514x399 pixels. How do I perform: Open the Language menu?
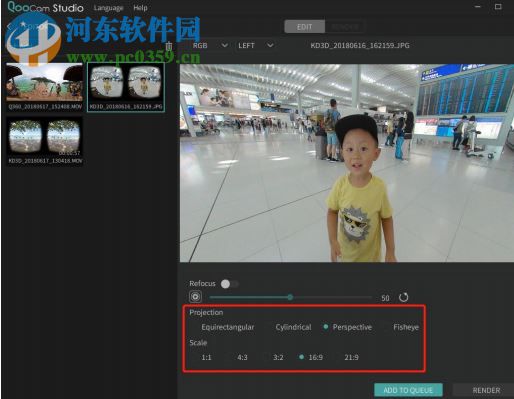coord(108,8)
